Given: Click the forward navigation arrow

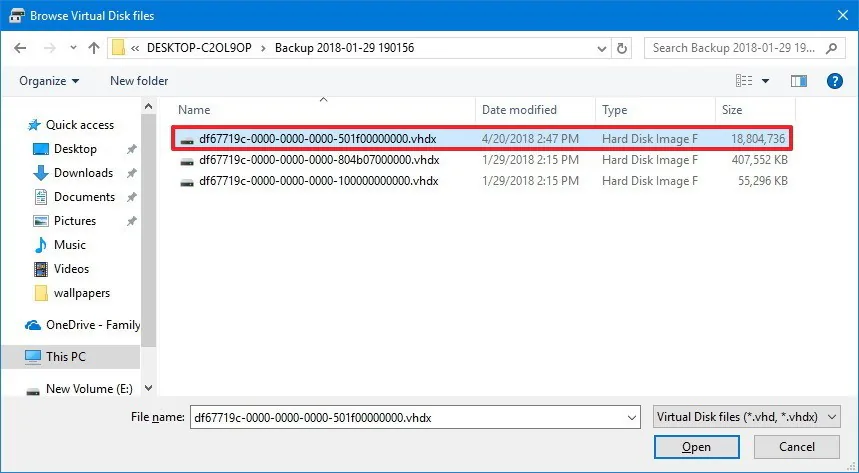Looking at the screenshot, I should [49, 48].
